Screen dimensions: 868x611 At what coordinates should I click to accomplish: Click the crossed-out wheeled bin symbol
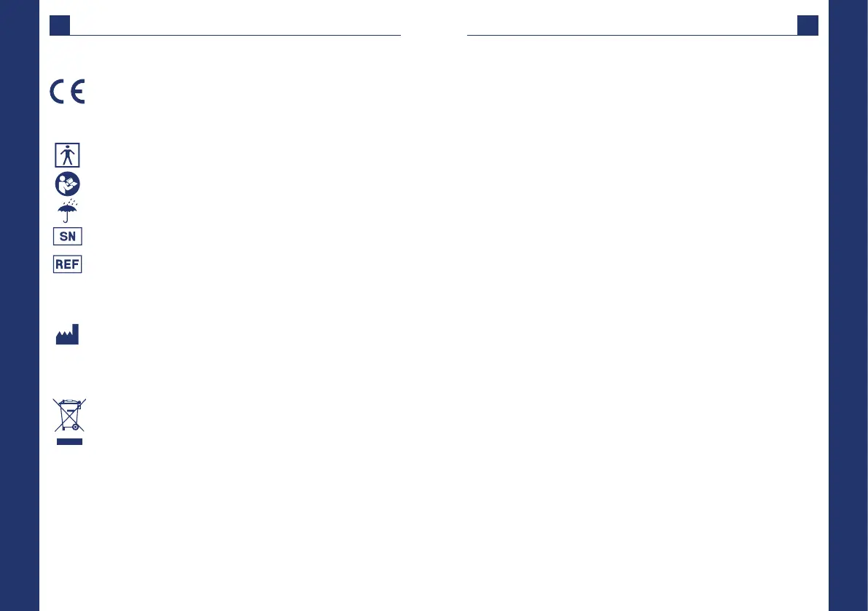click(67, 415)
